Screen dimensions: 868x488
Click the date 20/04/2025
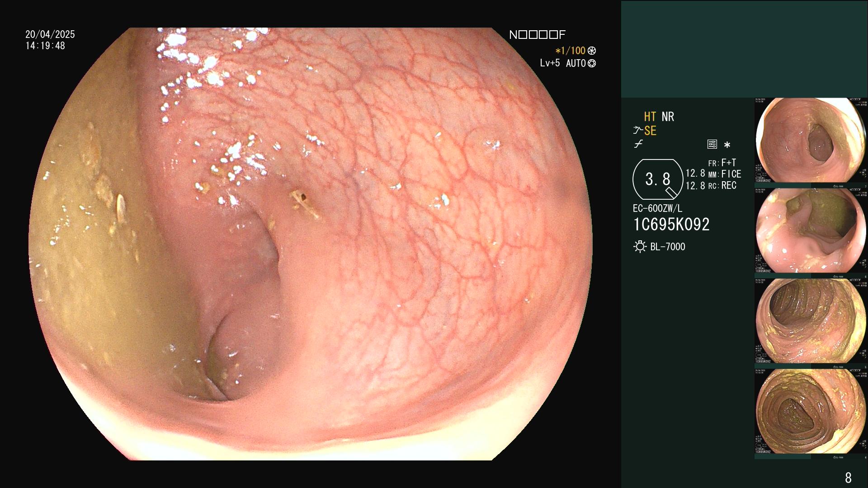(x=50, y=34)
